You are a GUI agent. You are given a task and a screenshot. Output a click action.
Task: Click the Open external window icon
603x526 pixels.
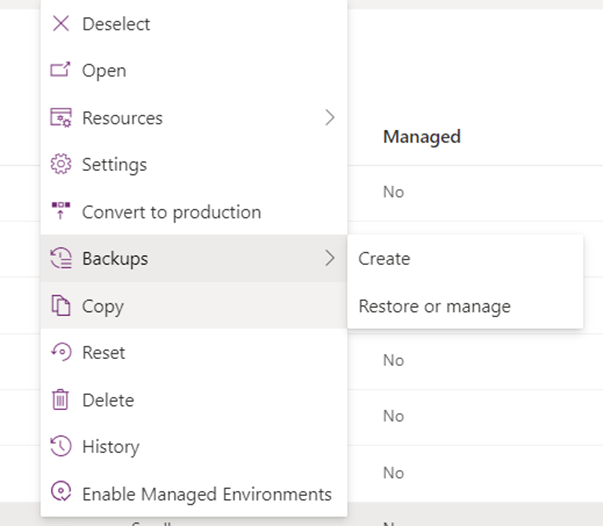pyautogui.click(x=61, y=70)
